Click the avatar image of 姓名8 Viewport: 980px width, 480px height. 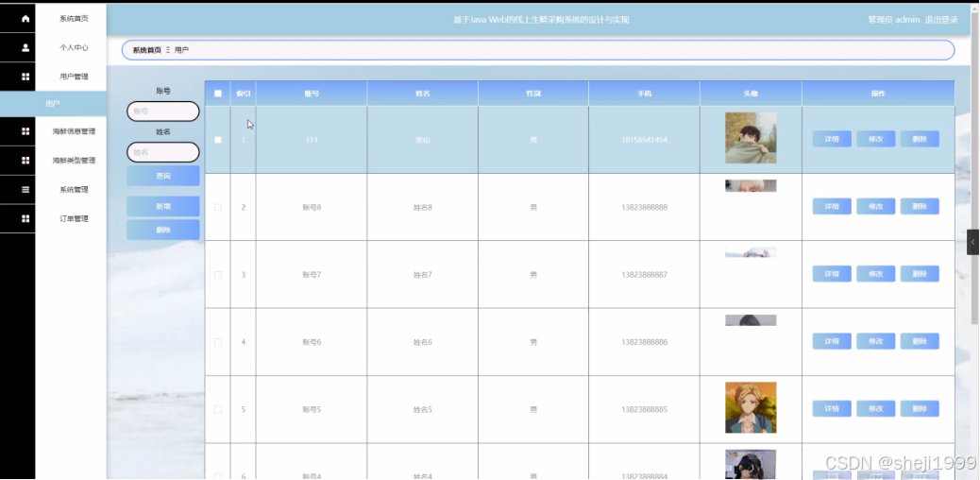click(751, 185)
